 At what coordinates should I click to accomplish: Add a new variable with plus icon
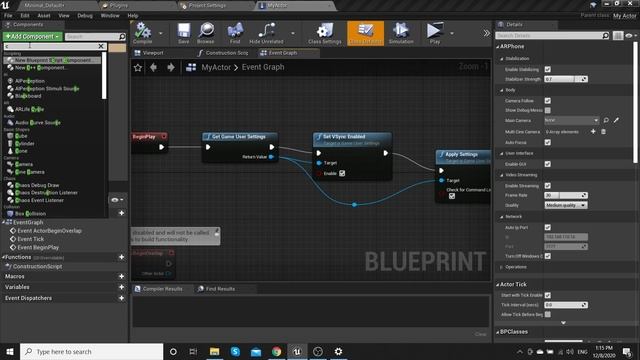point(121,287)
